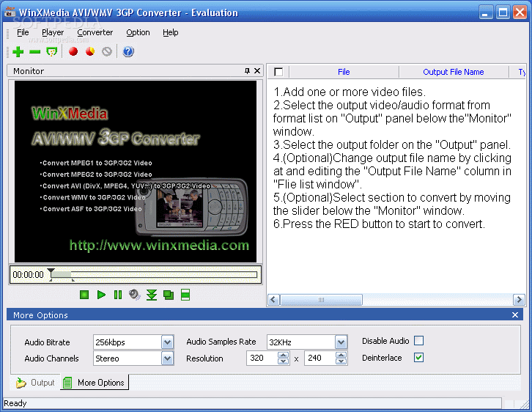Viewport: 532px width, 412px height.
Task: Click the split green rectangle icon
Action: tap(185, 295)
